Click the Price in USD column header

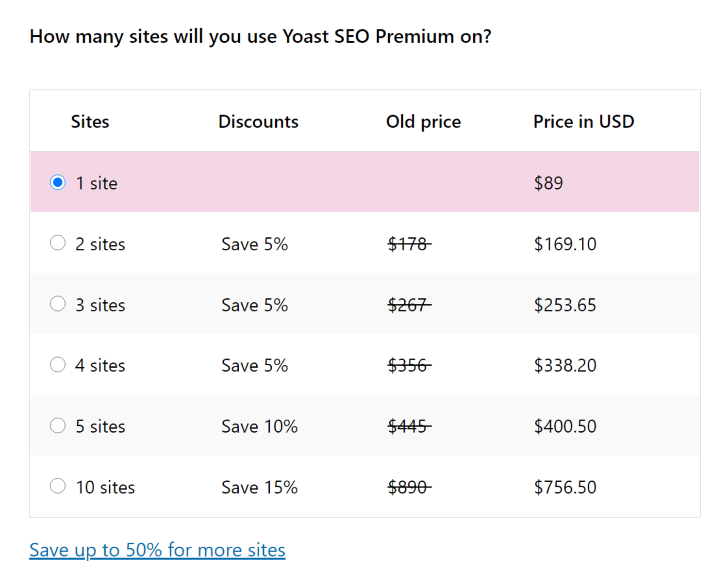[583, 122]
